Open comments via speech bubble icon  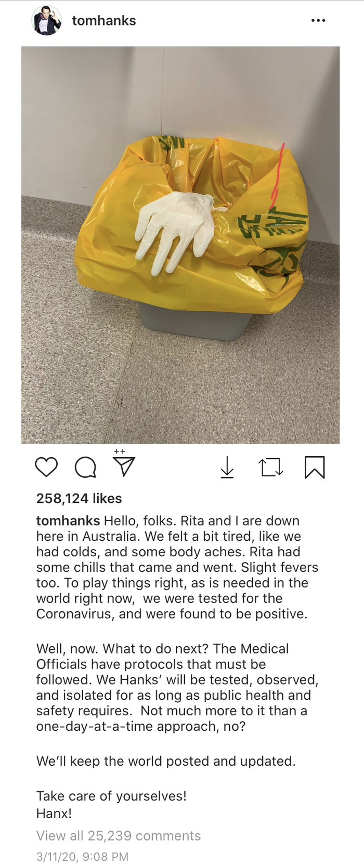click(85, 468)
